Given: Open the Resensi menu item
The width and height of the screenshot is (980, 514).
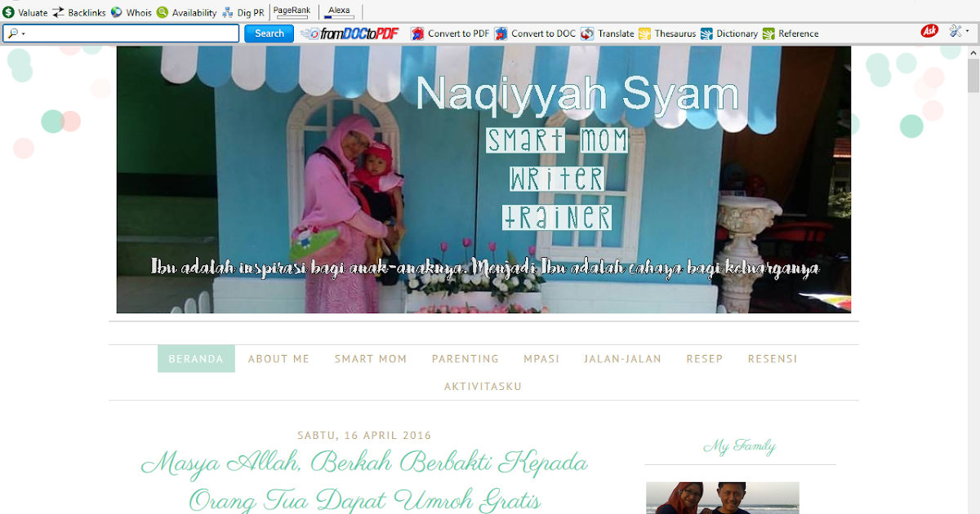Looking at the screenshot, I should click(773, 359).
